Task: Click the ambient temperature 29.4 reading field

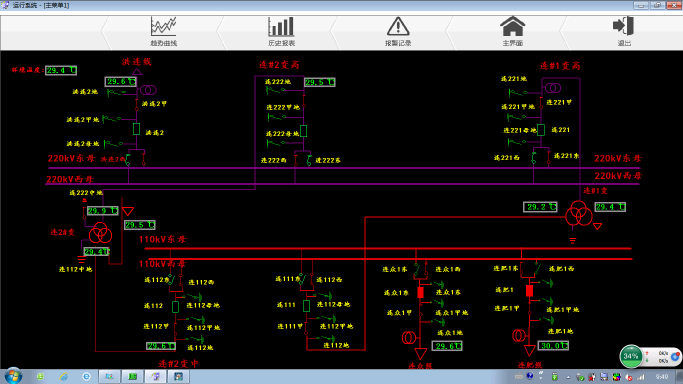Action: pyautogui.click(x=61, y=70)
